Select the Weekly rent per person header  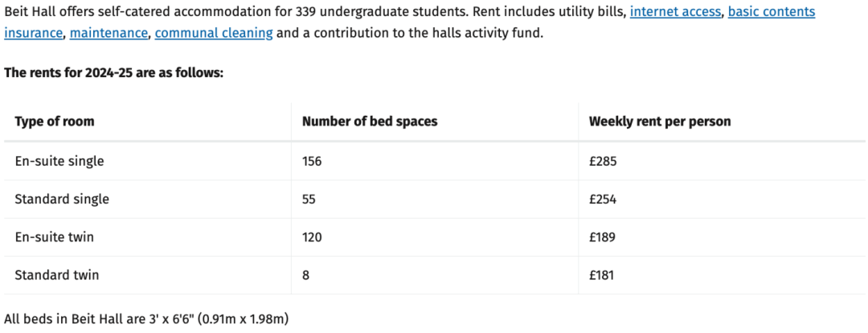(x=660, y=121)
